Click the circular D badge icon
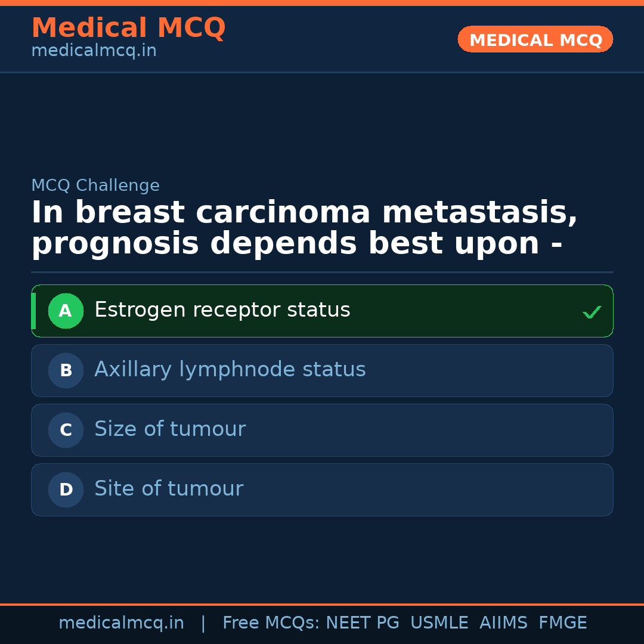Image resolution: width=644 pixels, height=644 pixels. pyautogui.click(x=66, y=490)
